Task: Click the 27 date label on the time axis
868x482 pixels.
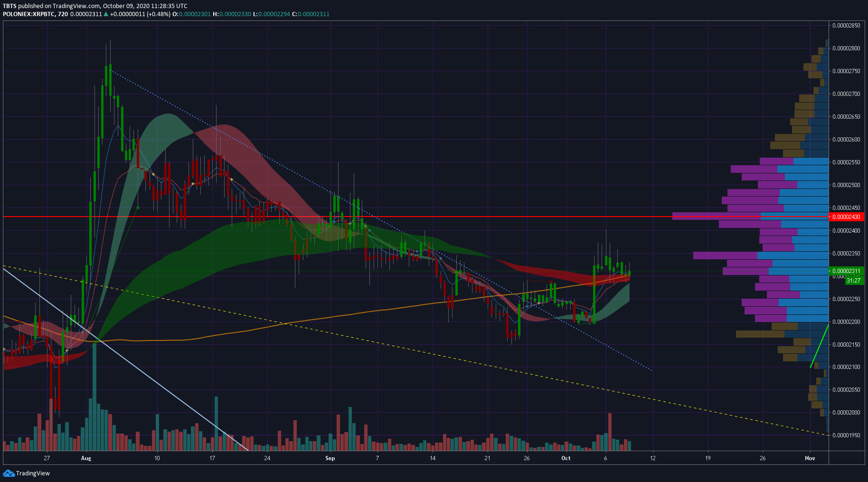Action: (x=47, y=458)
